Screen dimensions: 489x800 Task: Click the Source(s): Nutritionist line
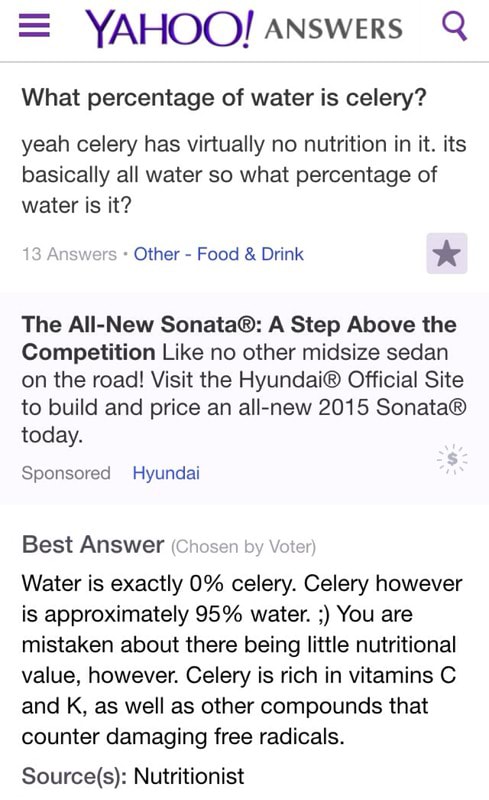(x=133, y=776)
